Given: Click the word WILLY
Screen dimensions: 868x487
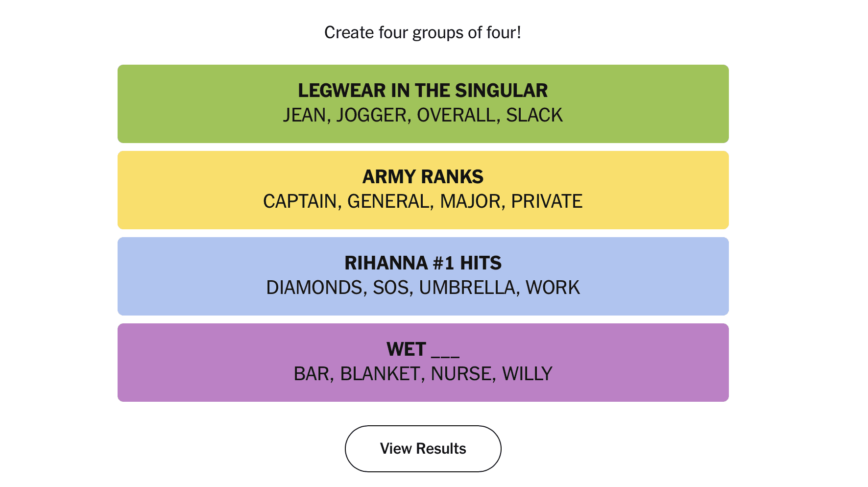Looking at the screenshot, I should point(527,374).
